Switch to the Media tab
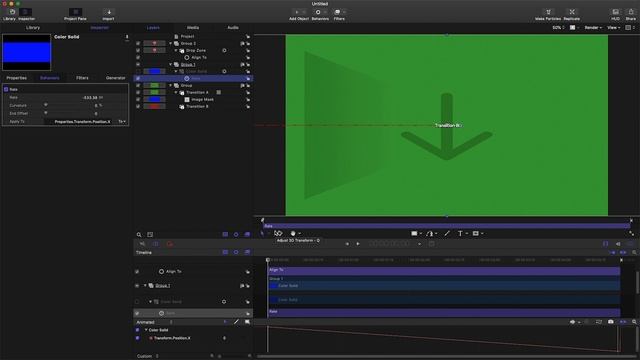This screenshot has width=640, height=360. pyautogui.click(x=193, y=28)
